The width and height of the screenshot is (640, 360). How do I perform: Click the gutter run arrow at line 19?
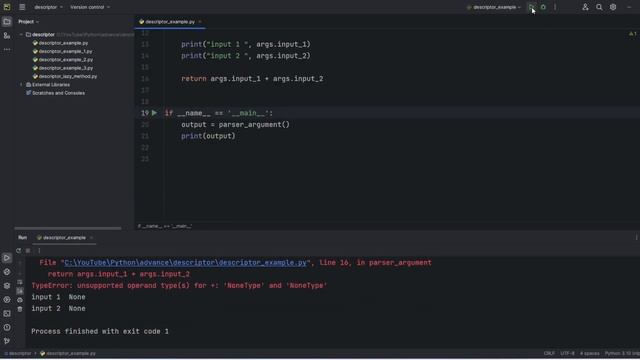[154, 113]
